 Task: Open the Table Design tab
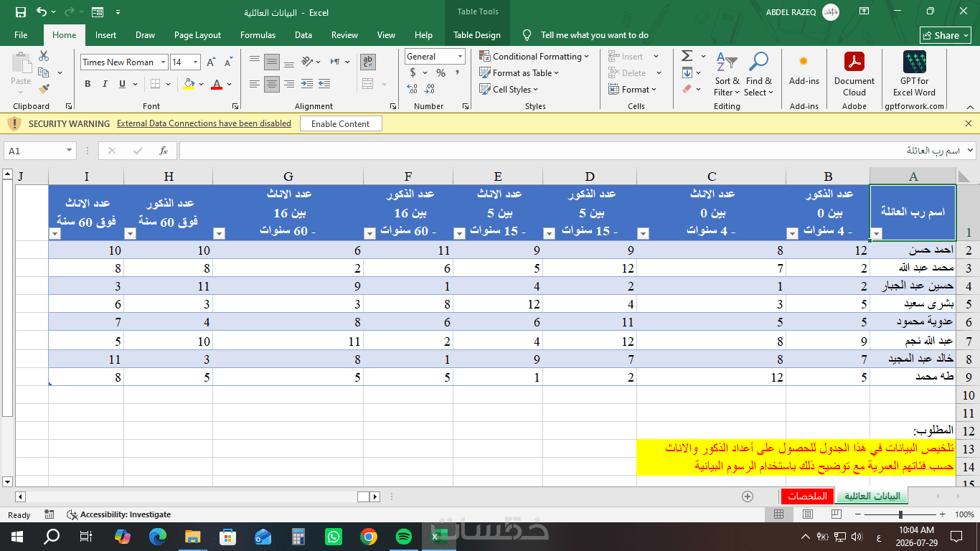coord(477,35)
